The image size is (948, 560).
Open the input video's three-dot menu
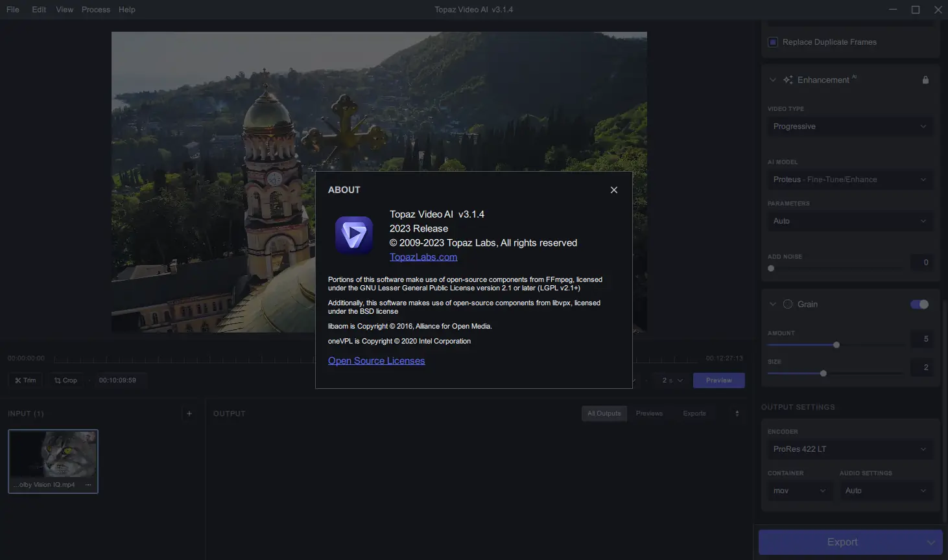click(x=88, y=485)
